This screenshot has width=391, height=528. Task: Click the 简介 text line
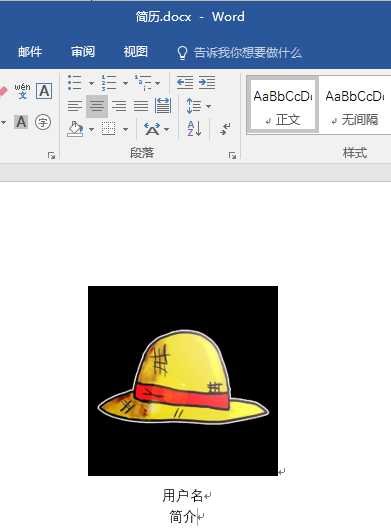(x=183, y=517)
